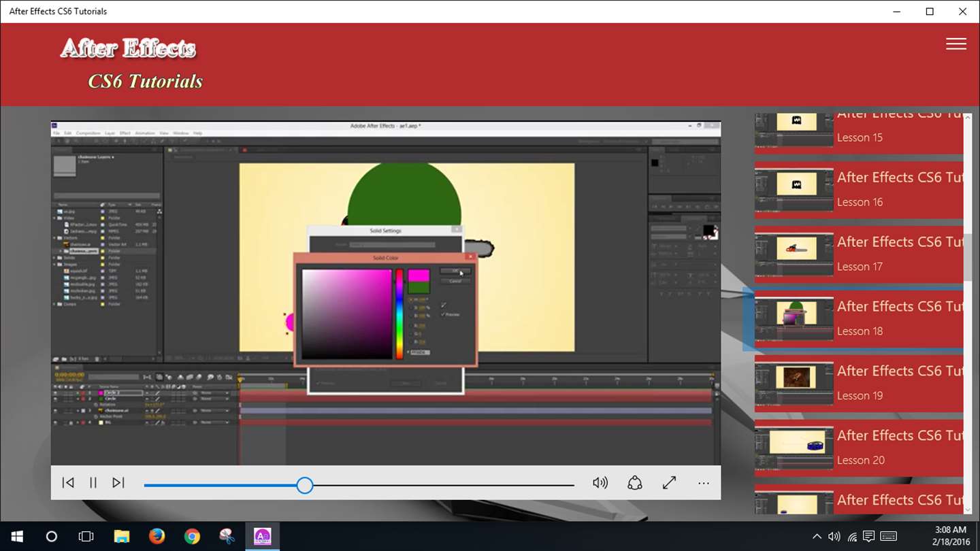
Task: Open more options ellipsis in player
Action: (x=704, y=484)
